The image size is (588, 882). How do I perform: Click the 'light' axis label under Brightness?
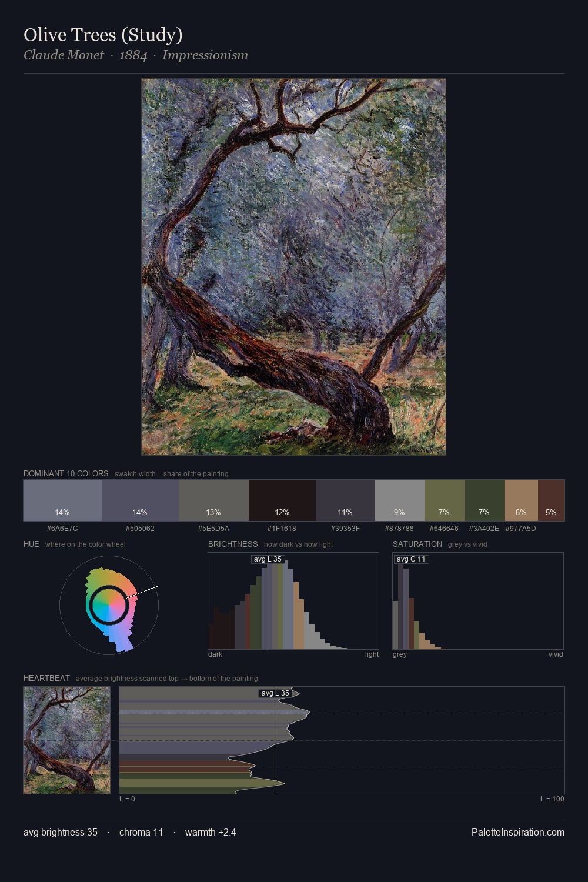pyautogui.click(x=372, y=654)
